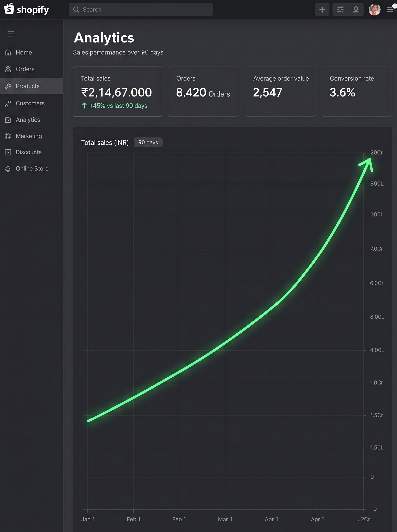Click the Average order value 2,547
The height and width of the screenshot is (532, 397).
[267, 93]
